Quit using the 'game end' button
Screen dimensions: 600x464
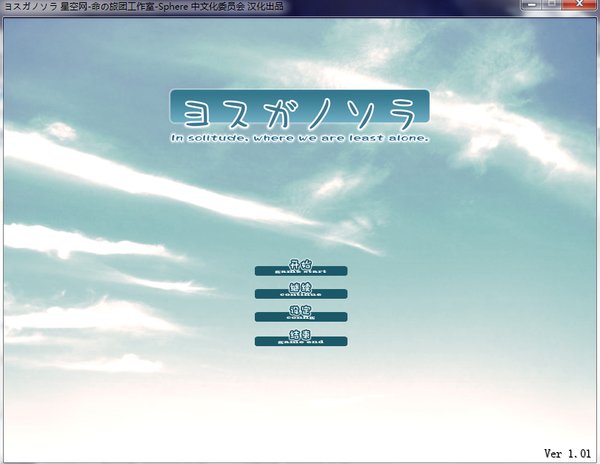[x=301, y=342]
